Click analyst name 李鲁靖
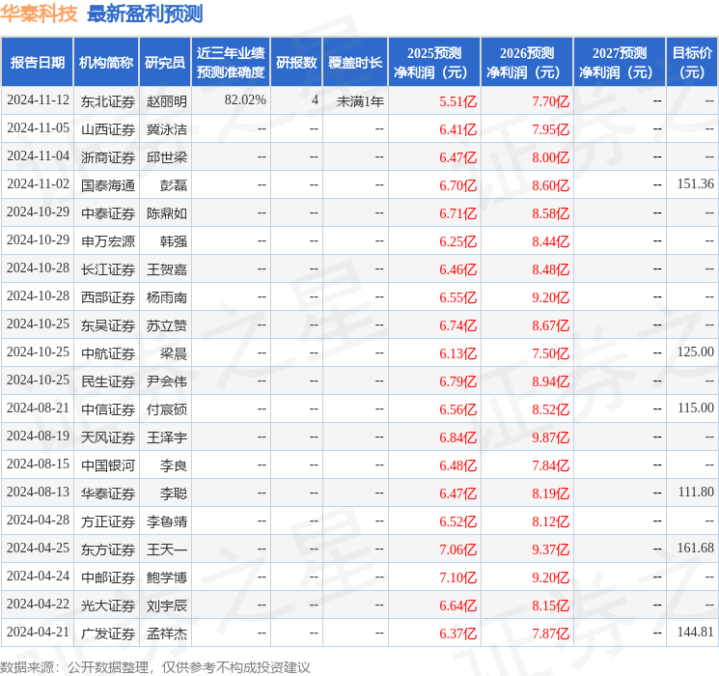719x676 pixels. [167, 521]
